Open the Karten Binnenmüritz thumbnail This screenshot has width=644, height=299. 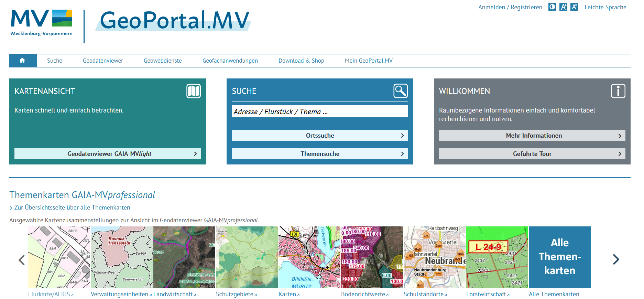point(309,257)
